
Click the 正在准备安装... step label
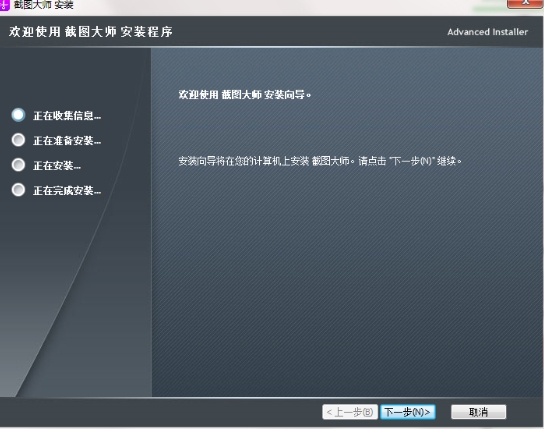point(67,141)
